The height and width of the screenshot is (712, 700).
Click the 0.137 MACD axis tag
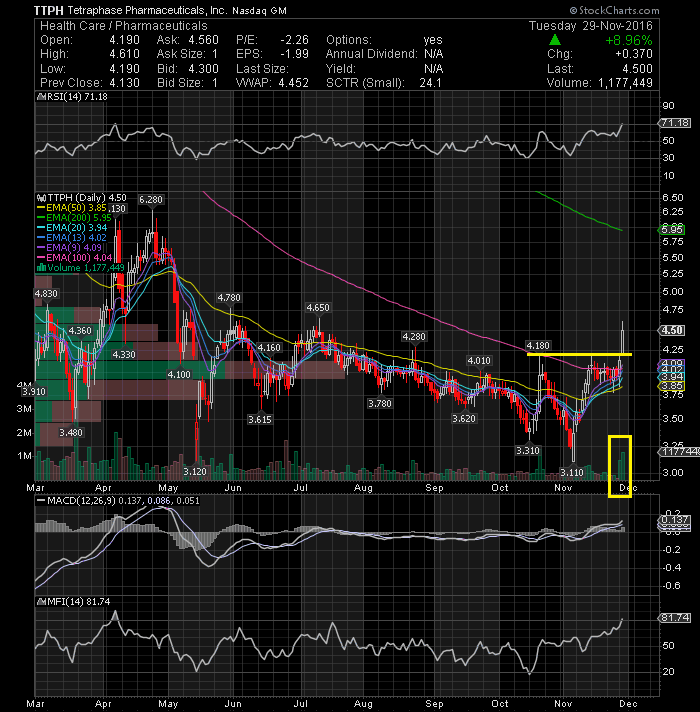click(675, 520)
